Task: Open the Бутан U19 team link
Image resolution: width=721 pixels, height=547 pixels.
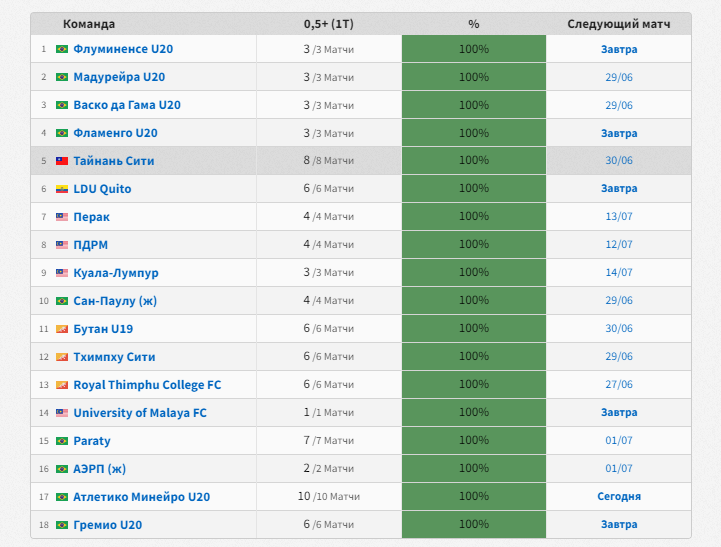Action: [x=103, y=329]
